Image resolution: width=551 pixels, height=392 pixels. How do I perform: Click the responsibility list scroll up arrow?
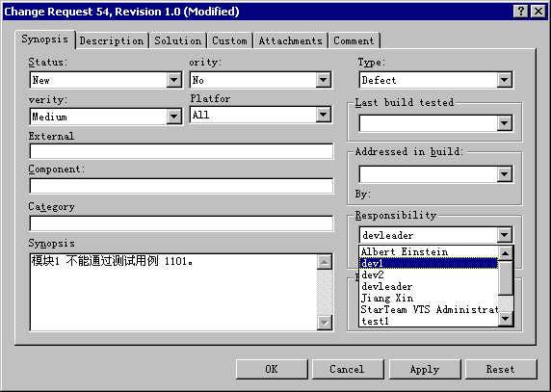click(x=506, y=253)
